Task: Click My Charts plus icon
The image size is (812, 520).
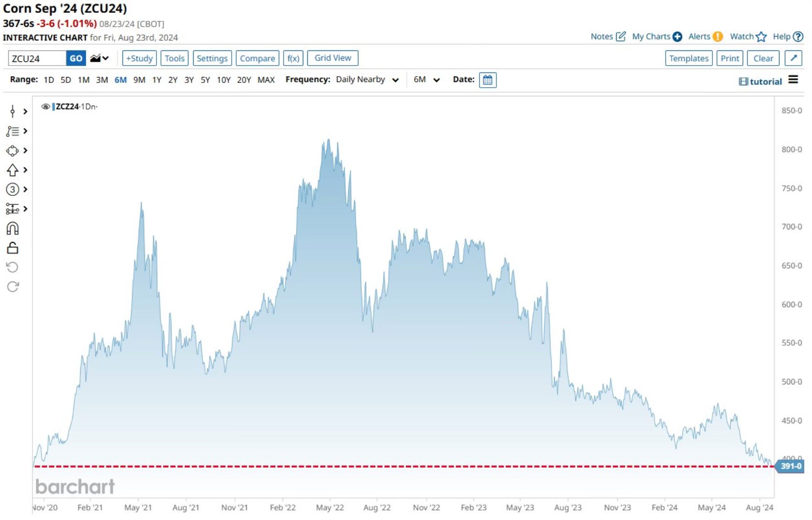Action: click(677, 37)
